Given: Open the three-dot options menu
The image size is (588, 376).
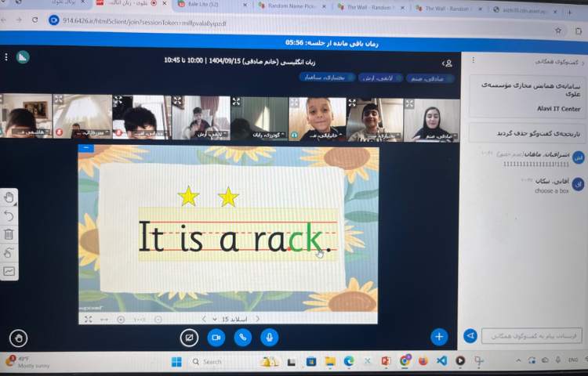Looking at the screenshot, I should pyautogui.click(x=5, y=57).
